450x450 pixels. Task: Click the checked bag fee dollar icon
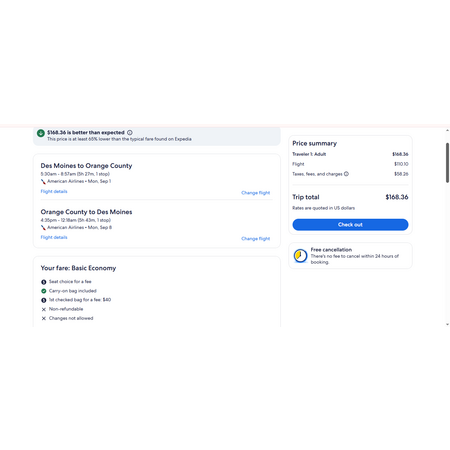[x=44, y=300]
